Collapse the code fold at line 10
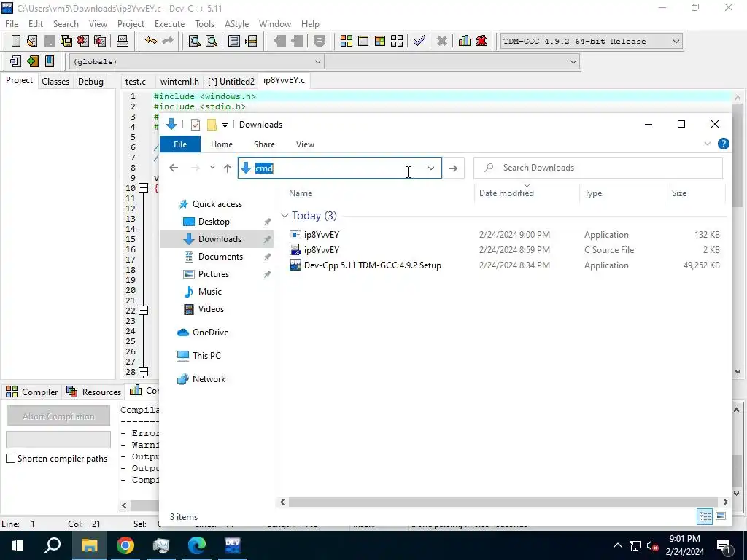 (143, 188)
